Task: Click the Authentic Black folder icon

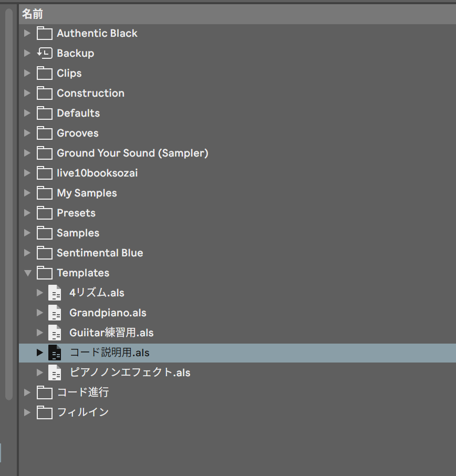Action: 45,33
